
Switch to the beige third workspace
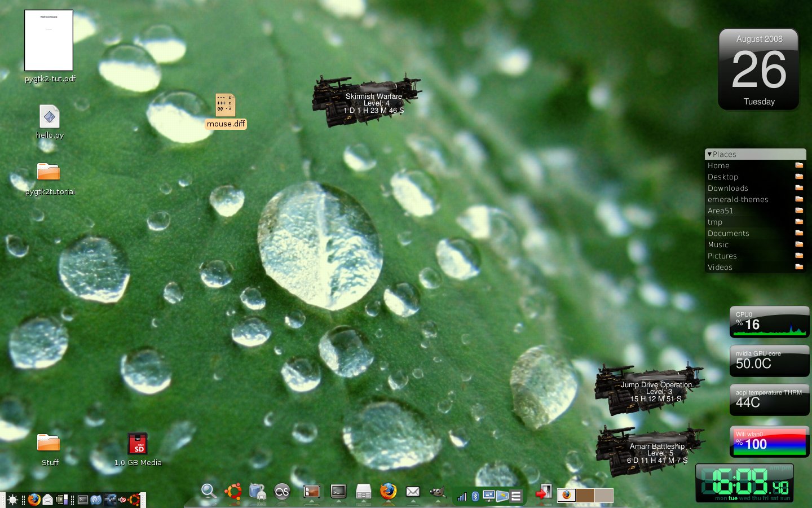tap(603, 495)
